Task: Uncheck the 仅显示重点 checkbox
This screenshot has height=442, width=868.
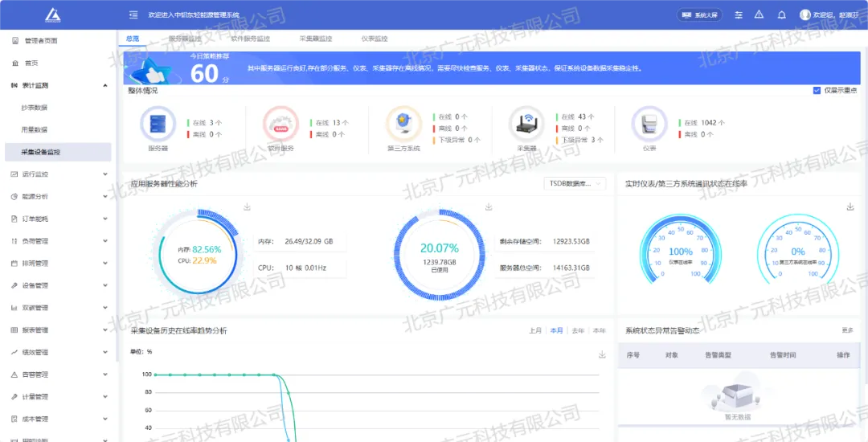Action: [817, 91]
